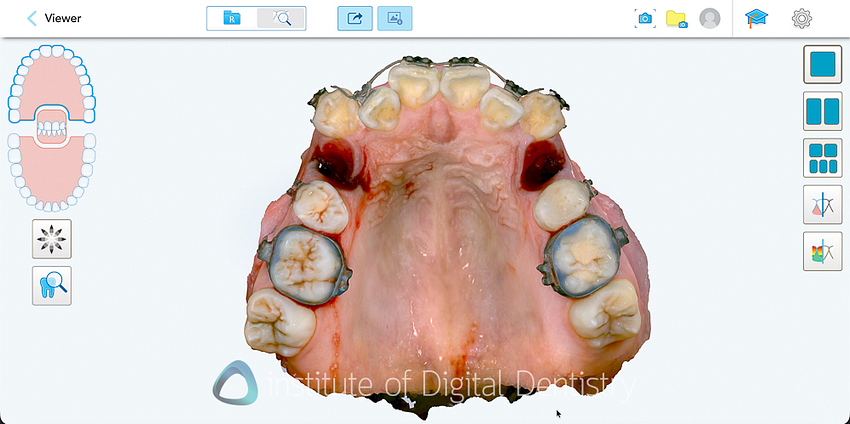Choose the five-pane multi-view layout
Viewport: 850px width, 424px height.
pyautogui.click(x=822, y=158)
